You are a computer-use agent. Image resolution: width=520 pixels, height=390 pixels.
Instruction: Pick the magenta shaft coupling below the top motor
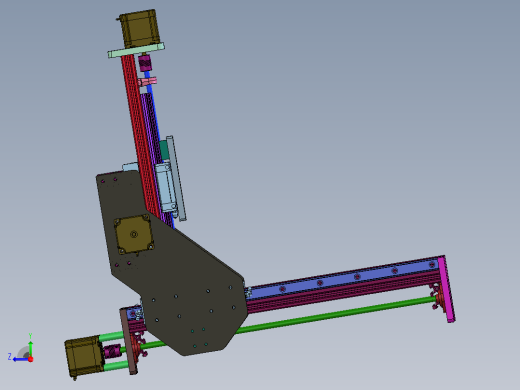pyautogui.click(x=144, y=63)
